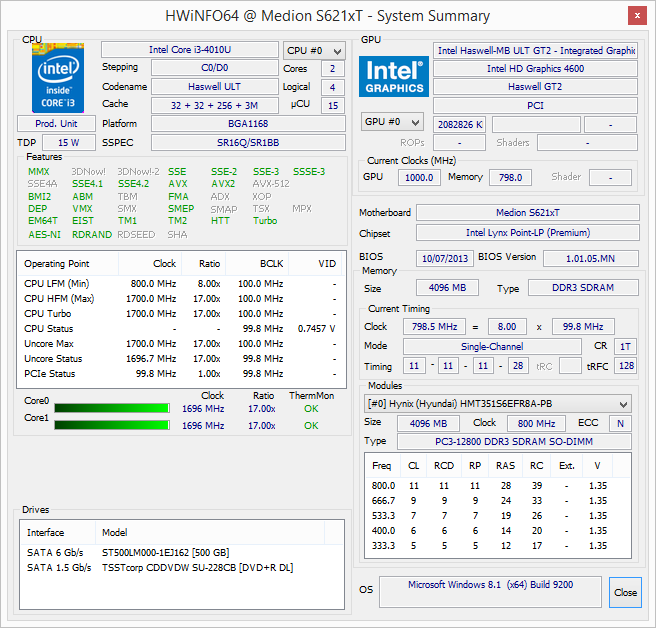
Task: Click the Intel Core i3 logo badge
Action: (58, 77)
